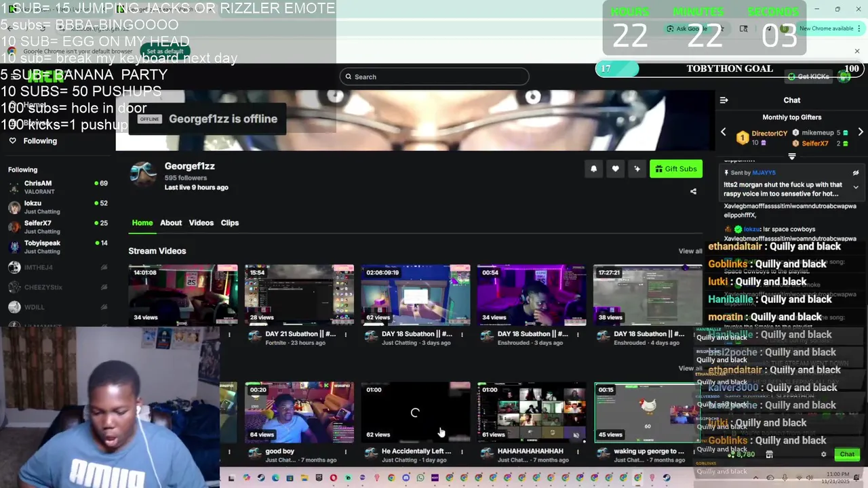This screenshot has height=488, width=868.
Task: Click the search magnifier icon
Action: (x=349, y=77)
